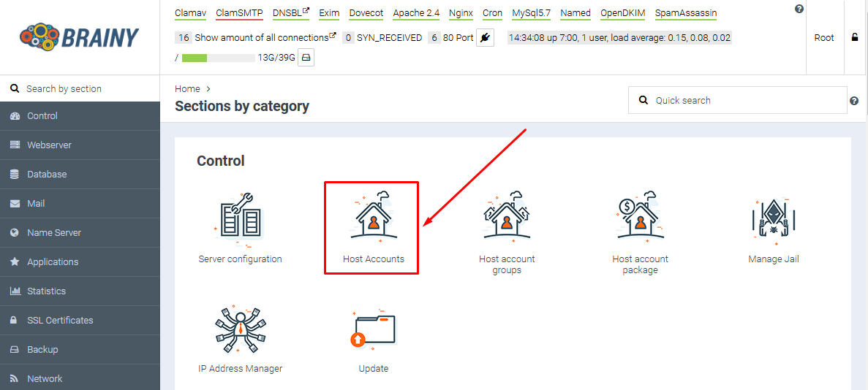Image resolution: width=868 pixels, height=390 pixels.
Task: Open IP Address Manager icon
Action: (241, 330)
